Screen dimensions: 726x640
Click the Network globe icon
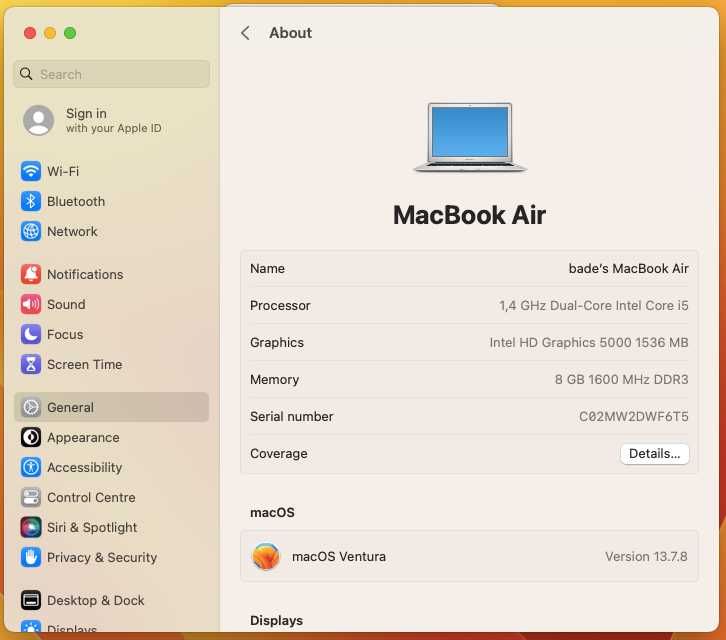(31, 231)
